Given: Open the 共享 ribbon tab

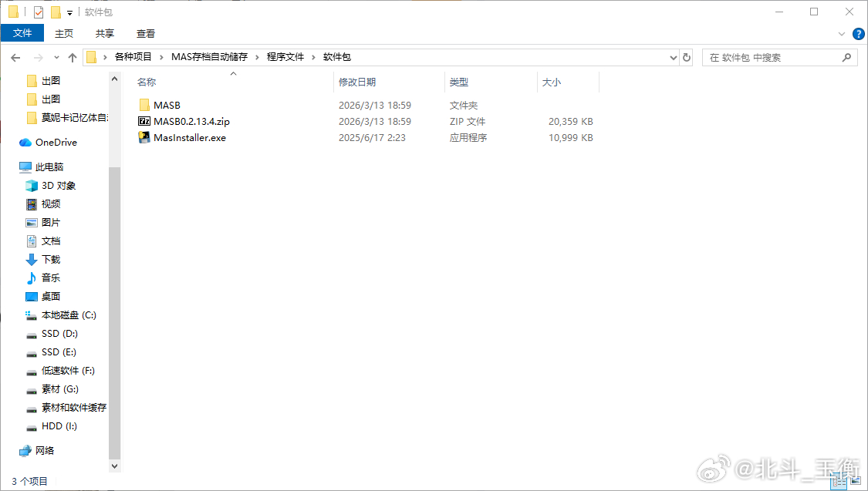Looking at the screenshot, I should [105, 34].
